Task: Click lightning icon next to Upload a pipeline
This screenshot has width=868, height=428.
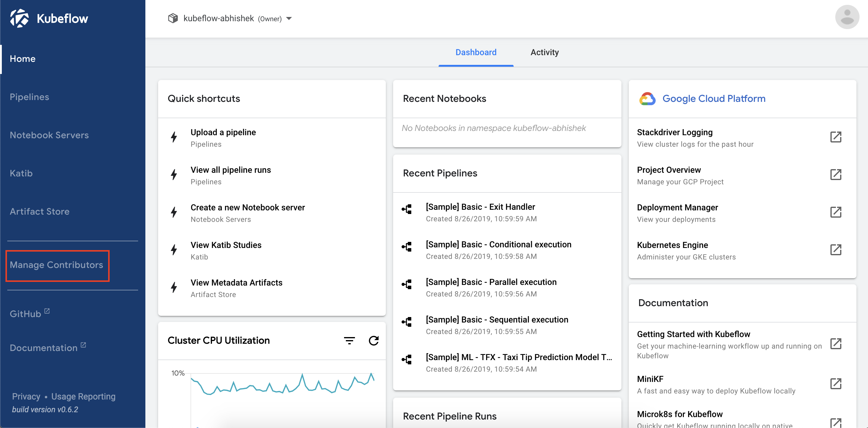Action: (174, 137)
